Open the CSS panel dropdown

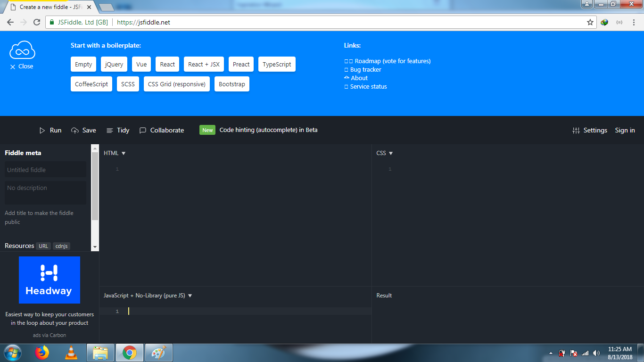[392, 153]
